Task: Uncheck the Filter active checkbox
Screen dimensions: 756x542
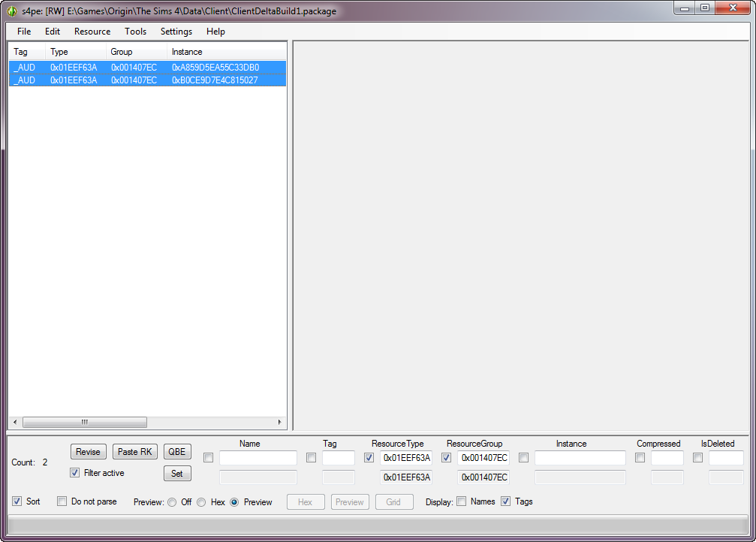Action: pos(75,473)
